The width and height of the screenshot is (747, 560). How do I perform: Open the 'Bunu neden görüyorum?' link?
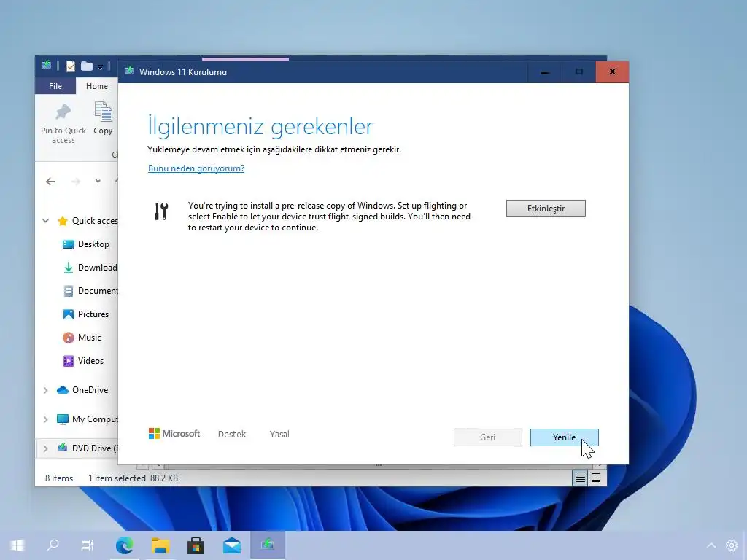point(196,168)
